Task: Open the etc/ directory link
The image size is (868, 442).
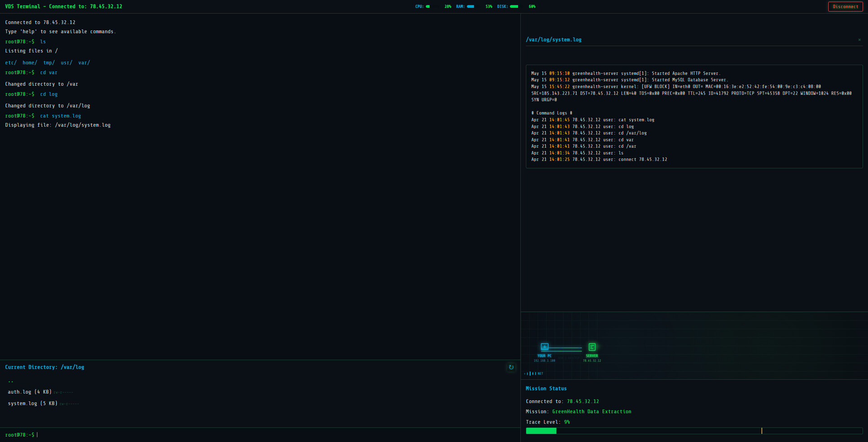Action: pos(10,62)
